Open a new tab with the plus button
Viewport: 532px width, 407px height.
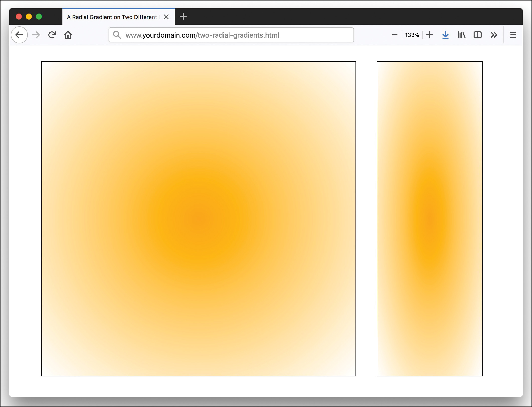183,17
